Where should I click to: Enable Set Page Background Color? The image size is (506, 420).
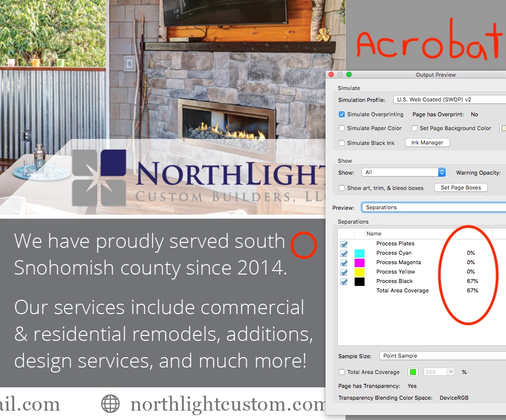click(414, 128)
